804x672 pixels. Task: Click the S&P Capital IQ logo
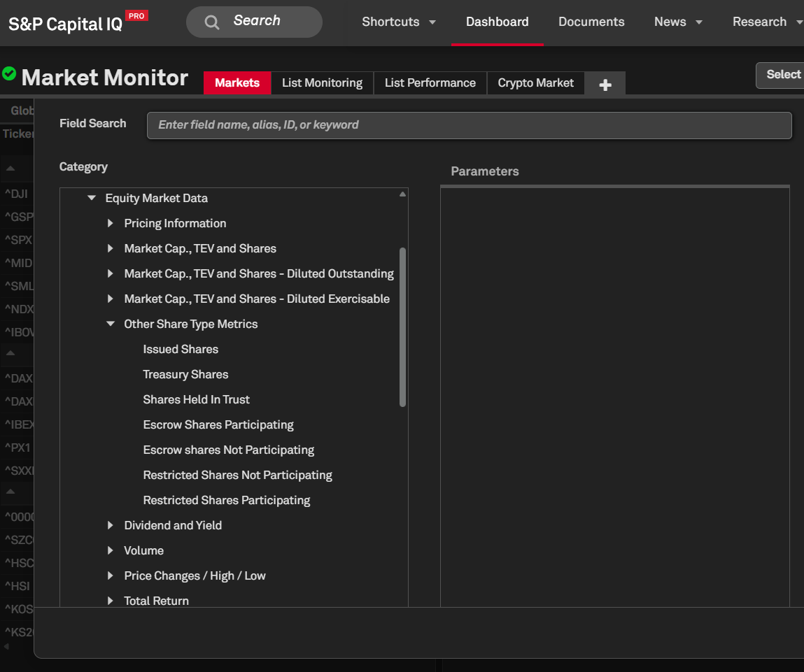(x=66, y=24)
